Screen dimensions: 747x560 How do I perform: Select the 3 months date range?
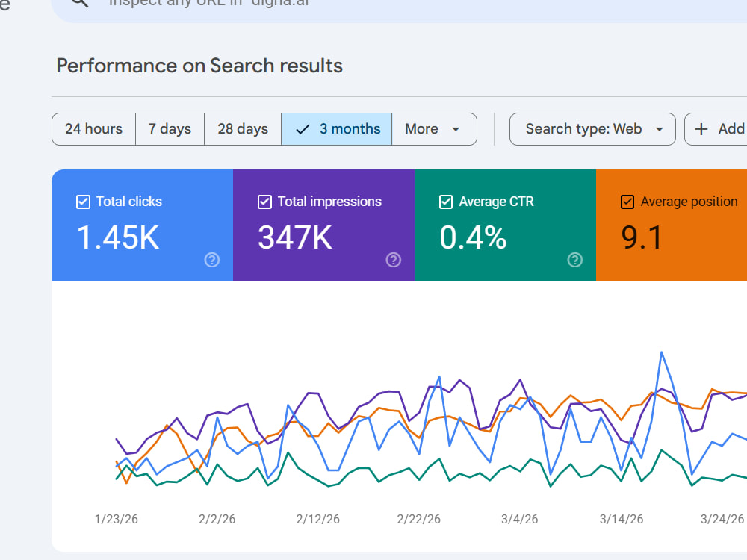pyautogui.click(x=336, y=129)
